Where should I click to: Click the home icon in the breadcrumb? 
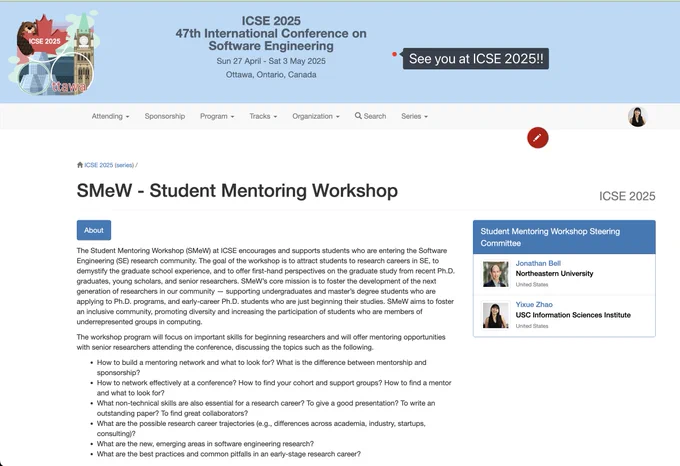[x=80, y=165]
